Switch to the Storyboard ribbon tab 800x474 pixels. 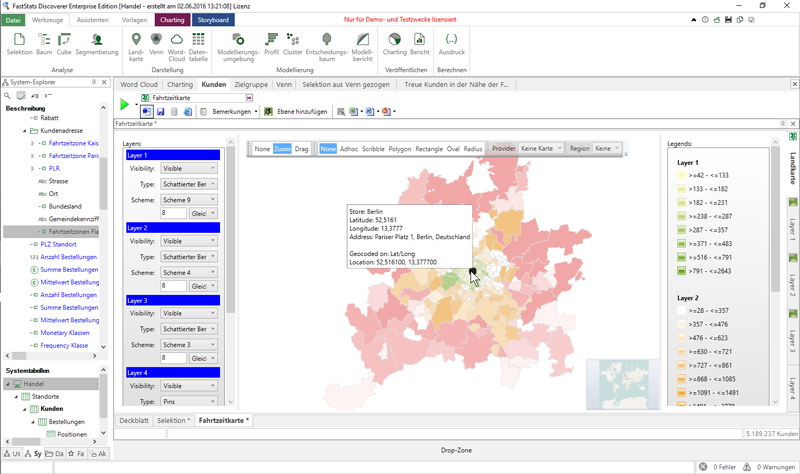coord(213,19)
